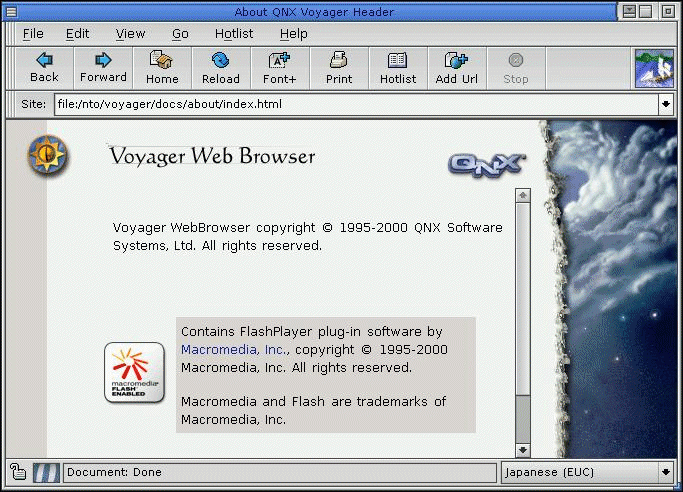Click the Macromedia trademarks notice text
The height and width of the screenshot is (492, 683).
tap(314, 410)
